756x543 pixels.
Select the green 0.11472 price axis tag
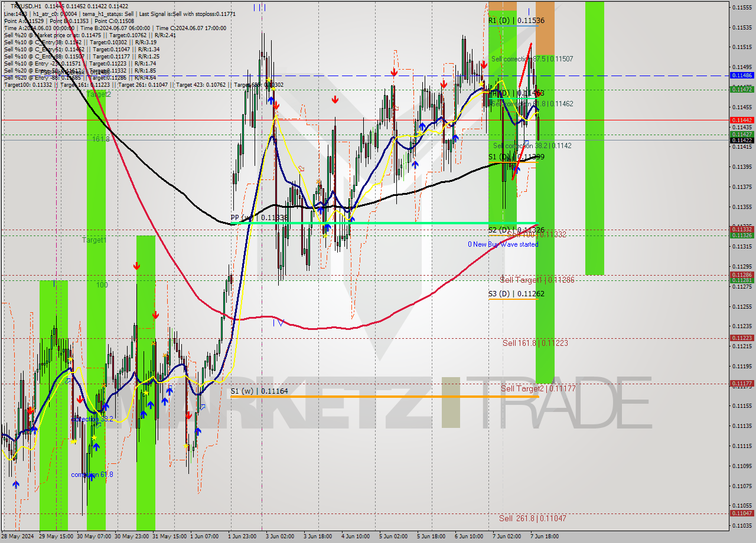(x=742, y=89)
